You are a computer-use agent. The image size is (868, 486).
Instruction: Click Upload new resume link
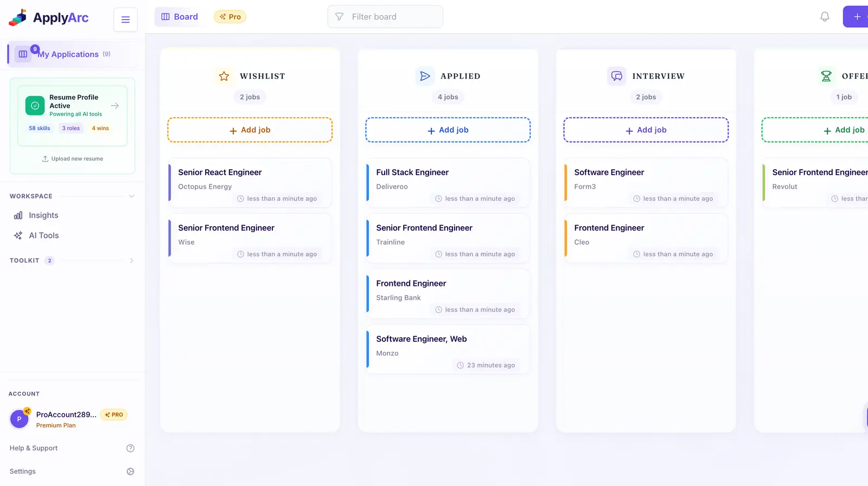coord(73,159)
